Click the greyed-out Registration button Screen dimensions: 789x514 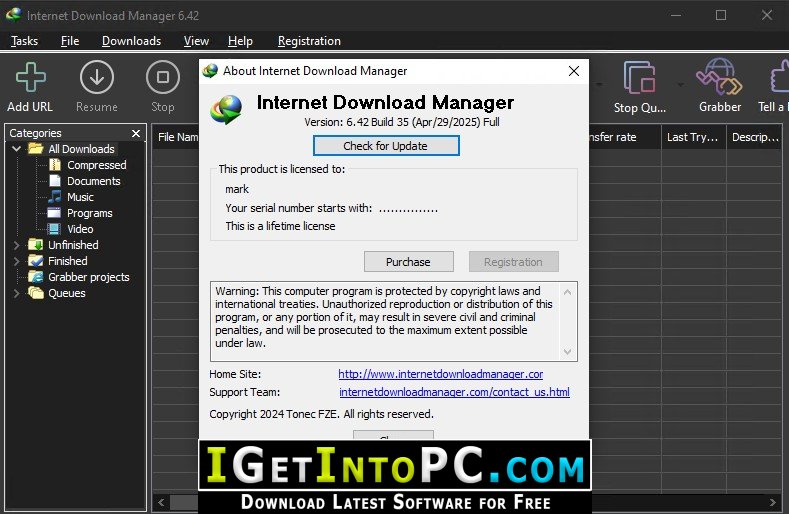(513, 262)
